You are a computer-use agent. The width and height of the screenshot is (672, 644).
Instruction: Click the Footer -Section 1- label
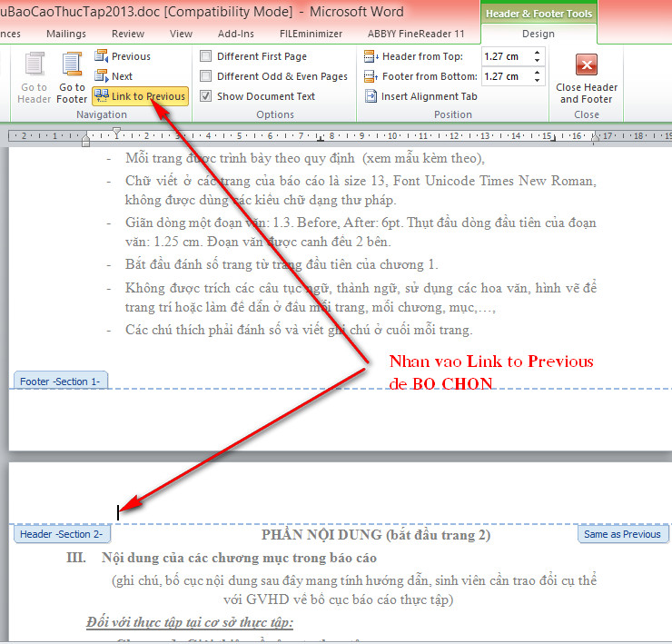click(x=60, y=381)
